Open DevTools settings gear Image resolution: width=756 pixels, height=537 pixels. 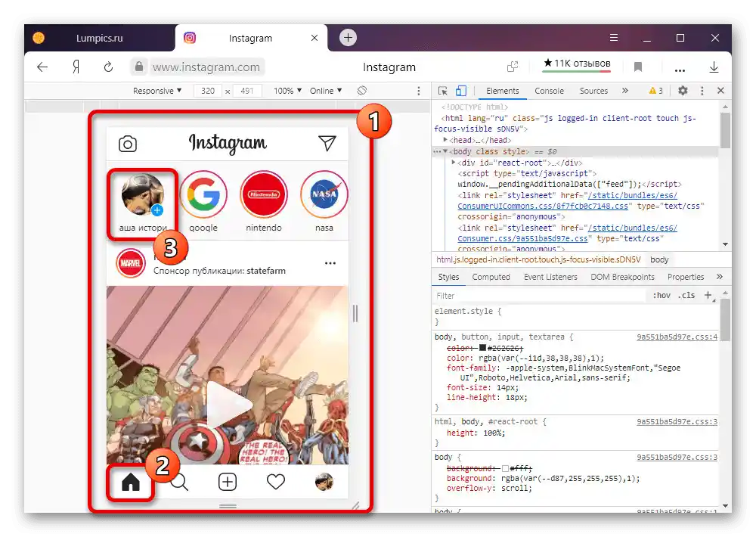(x=683, y=90)
